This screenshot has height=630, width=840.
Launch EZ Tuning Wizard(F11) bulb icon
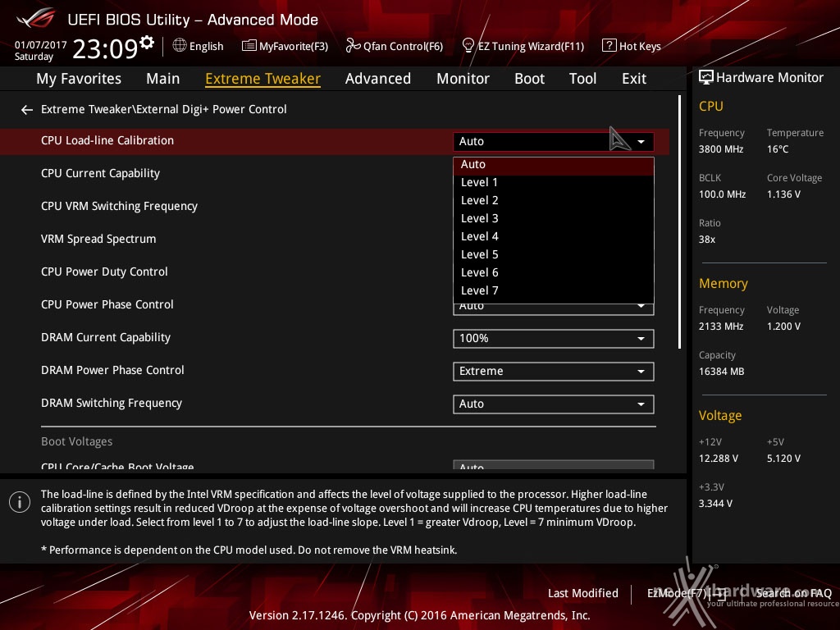coord(468,46)
